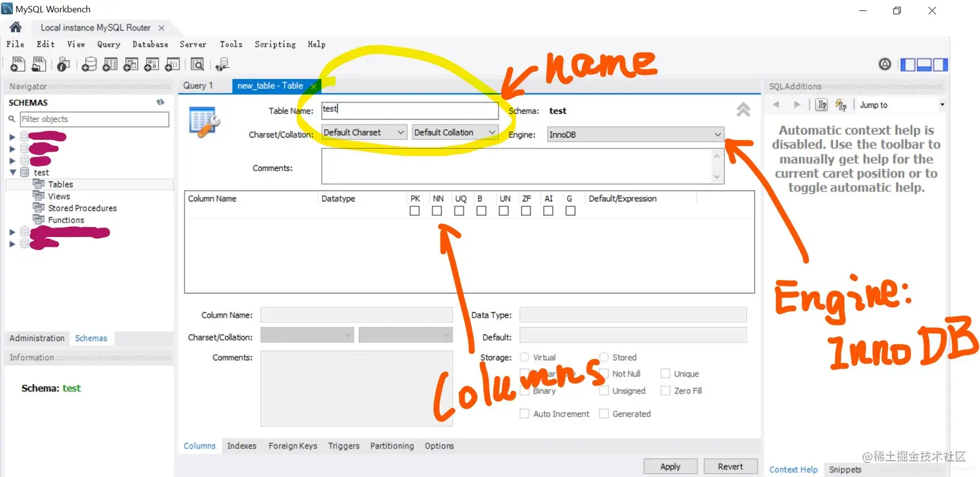Image resolution: width=980 pixels, height=477 pixels.
Task: Select the Stored radio button
Action: pos(604,357)
